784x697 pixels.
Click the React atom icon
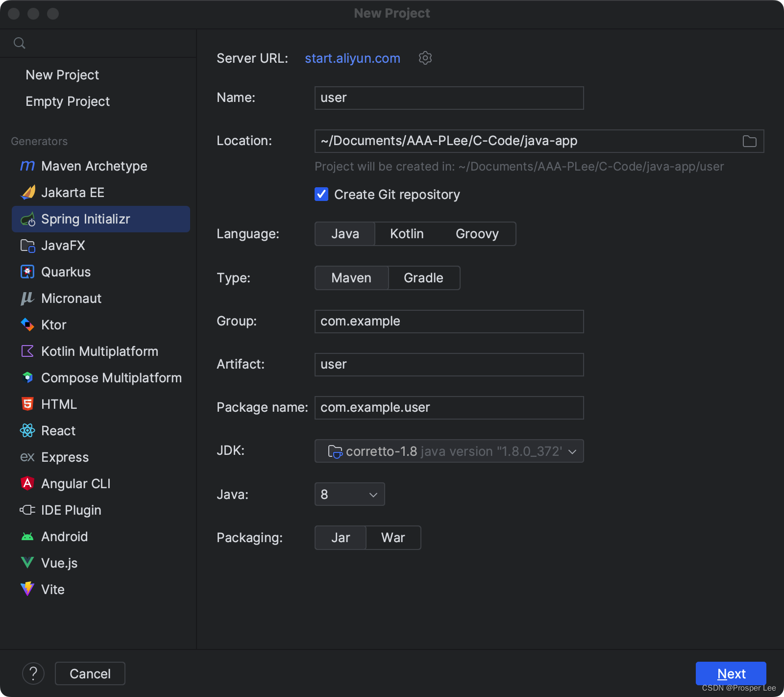27,430
